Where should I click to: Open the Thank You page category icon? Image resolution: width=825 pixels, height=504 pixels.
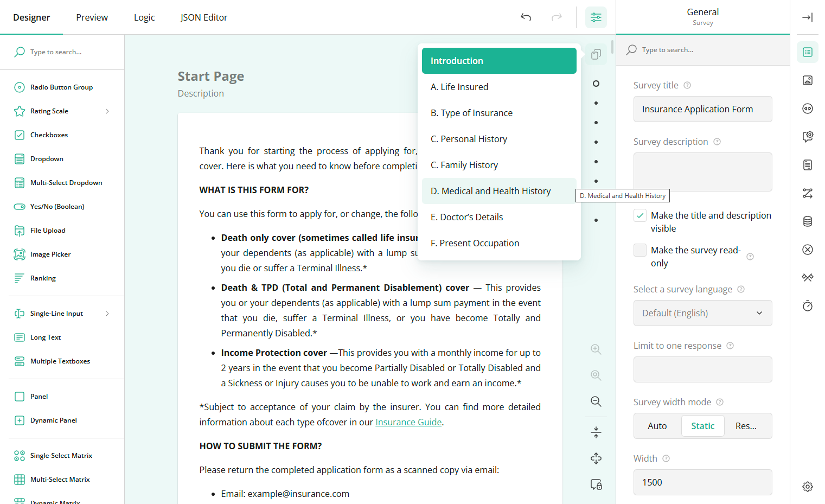[808, 278]
